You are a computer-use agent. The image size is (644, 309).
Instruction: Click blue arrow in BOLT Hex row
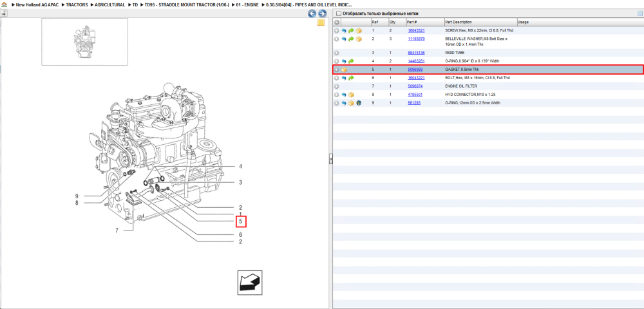click(344, 78)
